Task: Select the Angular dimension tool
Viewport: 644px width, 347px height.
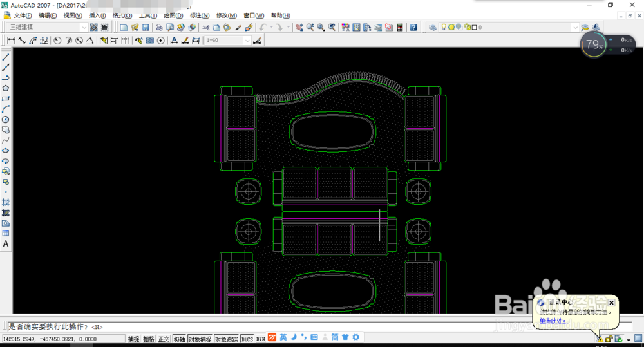Action: pyautogui.click(x=90, y=41)
